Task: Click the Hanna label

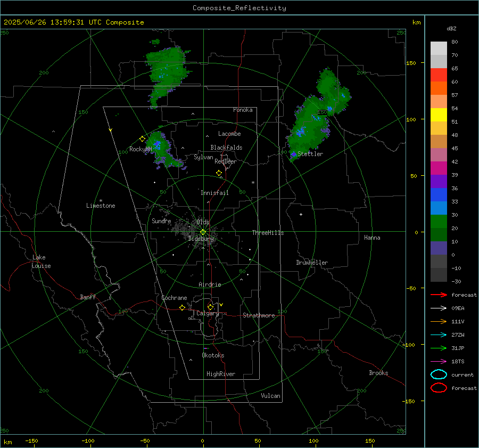Action: click(x=372, y=238)
